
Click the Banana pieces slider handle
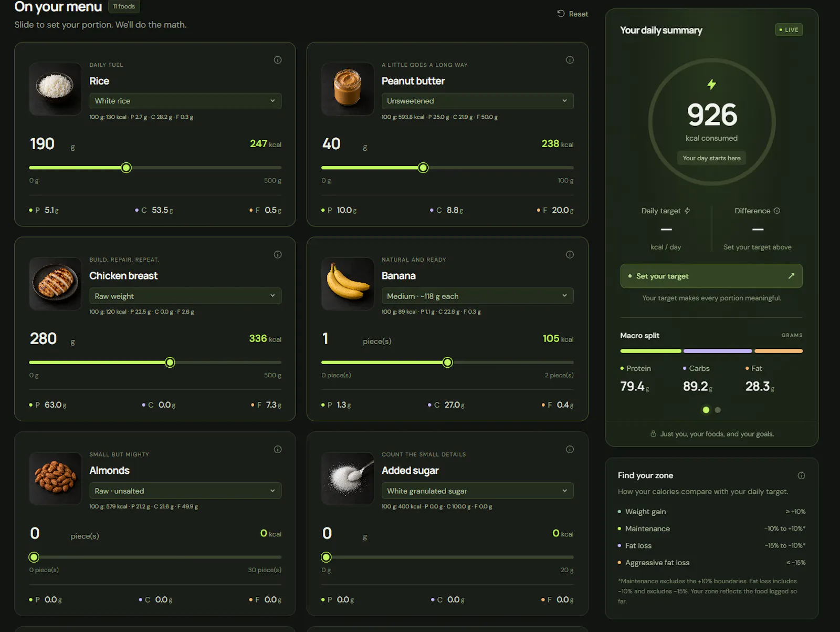(447, 362)
